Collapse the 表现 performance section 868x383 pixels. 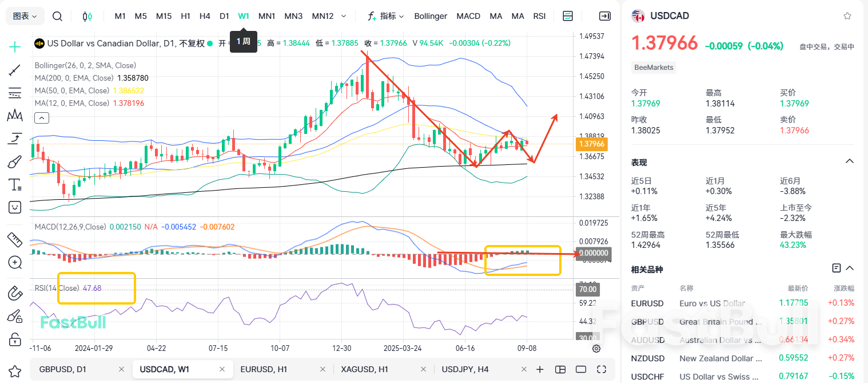coord(849,161)
